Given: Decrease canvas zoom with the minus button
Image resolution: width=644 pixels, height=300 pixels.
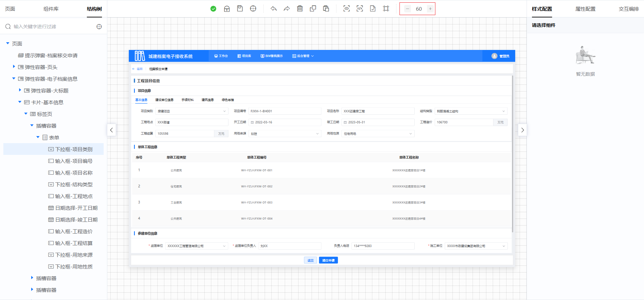Looking at the screenshot, I should pyautogui.click(x=407, y=9).
